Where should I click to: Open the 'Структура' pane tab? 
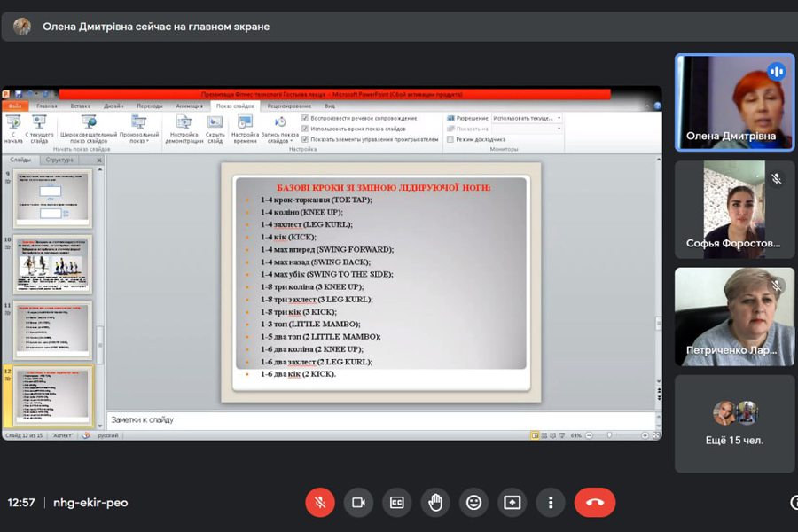pyautogui.click(x=59, y=160)
